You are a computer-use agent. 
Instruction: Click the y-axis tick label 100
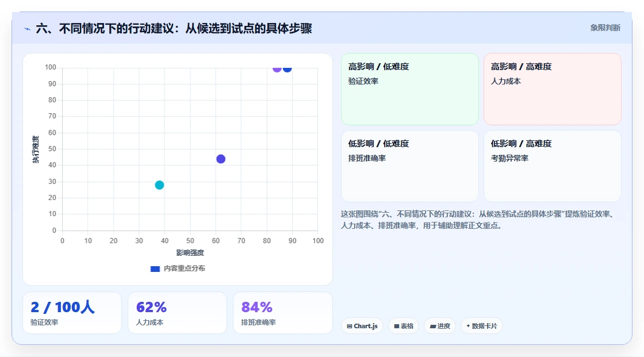(x=51, y=67)
